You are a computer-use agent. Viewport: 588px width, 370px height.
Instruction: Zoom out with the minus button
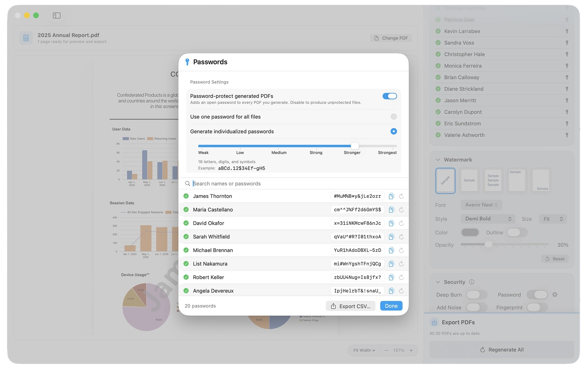386,350
